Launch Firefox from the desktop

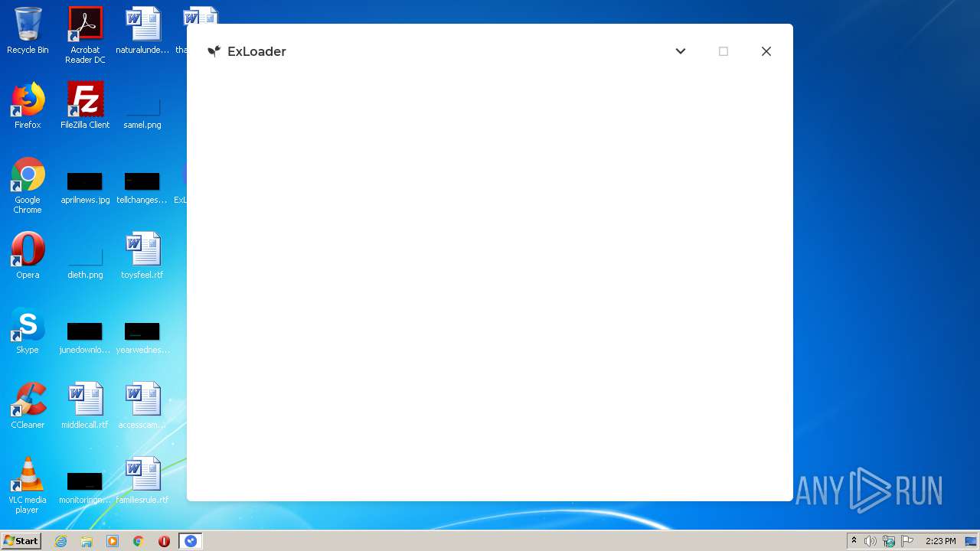28,106
